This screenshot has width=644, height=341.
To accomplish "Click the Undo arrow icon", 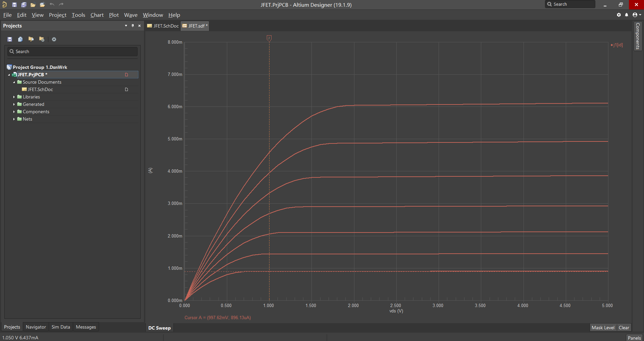I will 52,5.
